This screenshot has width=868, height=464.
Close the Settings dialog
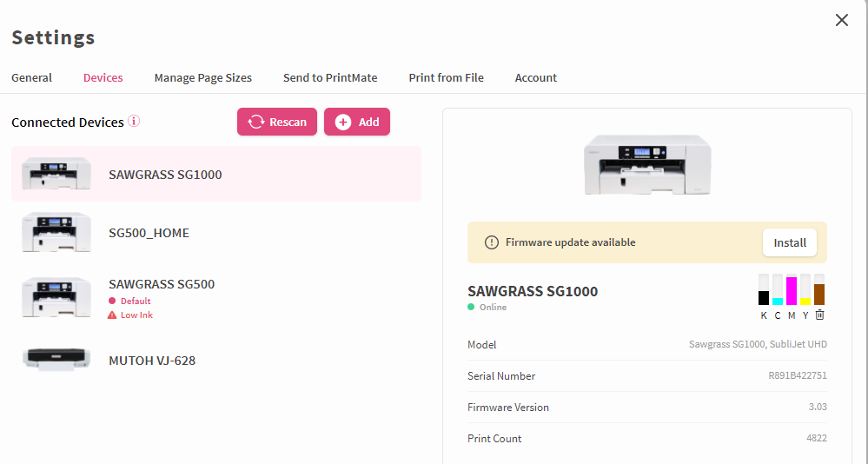[x=841, y=21]
